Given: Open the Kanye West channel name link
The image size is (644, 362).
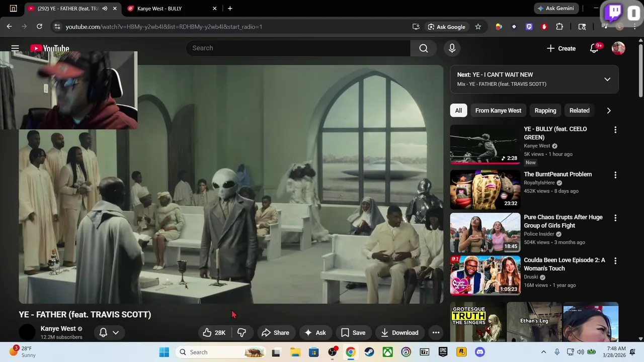Looking at the screenshot, I should coord(58,329).
